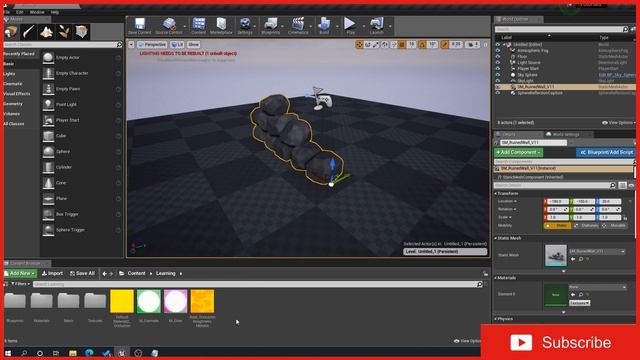Toggle world/local coordinate space icon
Viewport: 640px width, 360px height.
pos(385,44)
